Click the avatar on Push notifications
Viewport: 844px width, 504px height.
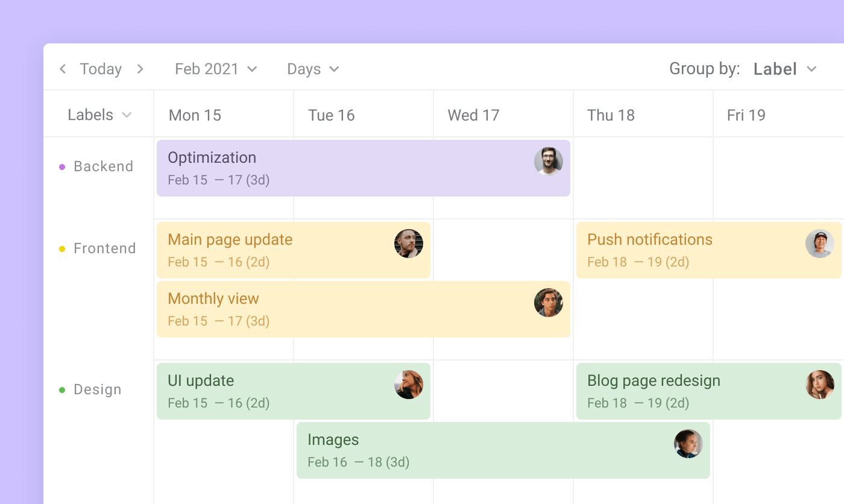point(820,244)
